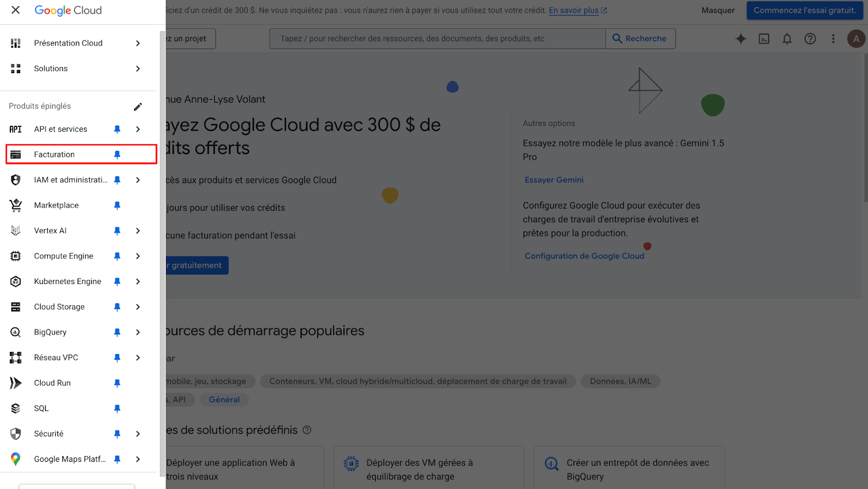Viewport: 868px width, 489px height.
Task: Select the Général filter chip
Action: tap(224, 400)
